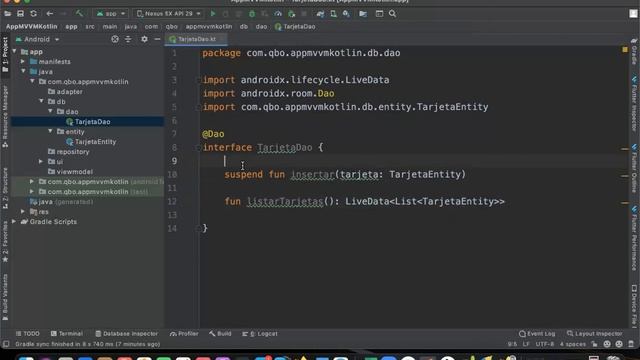The width and height of the screenshot is (640, 360).
Task: Collapse the com.qbo.appmvvmkotlin package arrow
Action: [32, 81]
